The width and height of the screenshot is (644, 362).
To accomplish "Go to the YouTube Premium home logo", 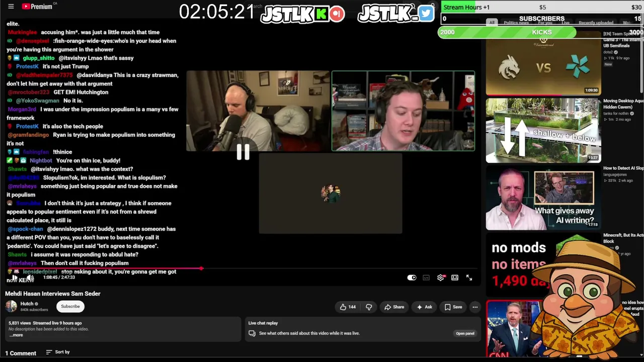I will coord(37,7).
